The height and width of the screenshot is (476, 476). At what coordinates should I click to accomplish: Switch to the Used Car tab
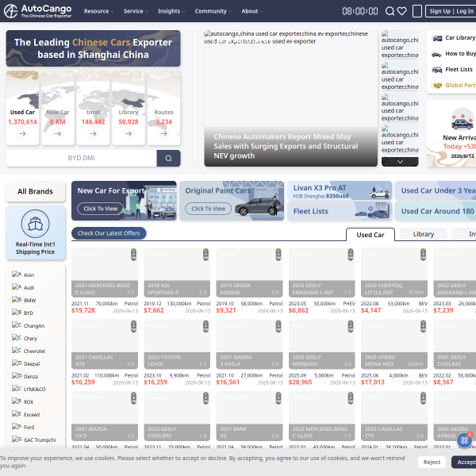coord(370,235)
